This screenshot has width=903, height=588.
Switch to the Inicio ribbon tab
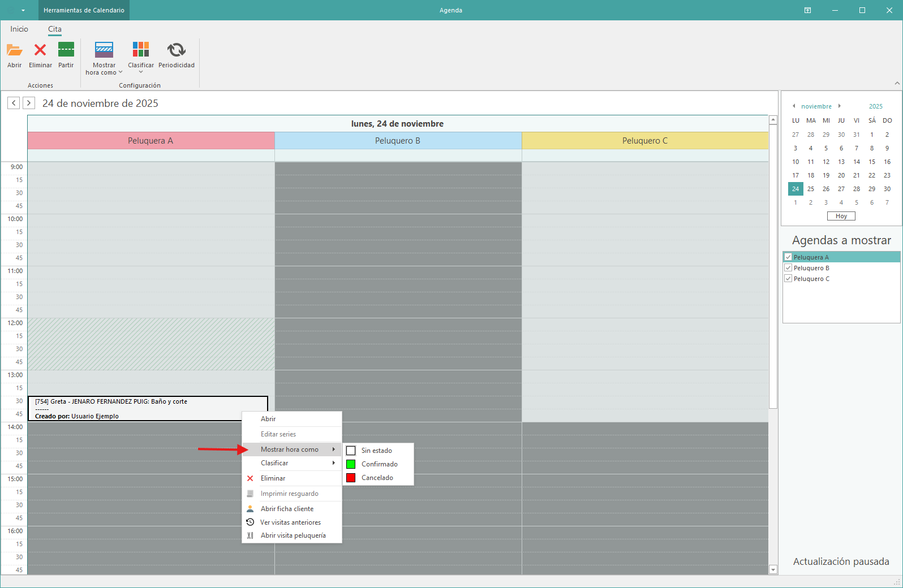point(19,29)
